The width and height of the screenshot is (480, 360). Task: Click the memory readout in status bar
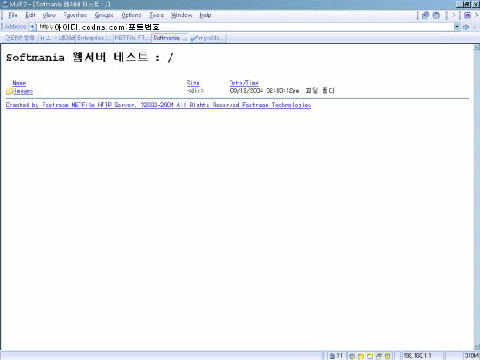click(471, 356)
